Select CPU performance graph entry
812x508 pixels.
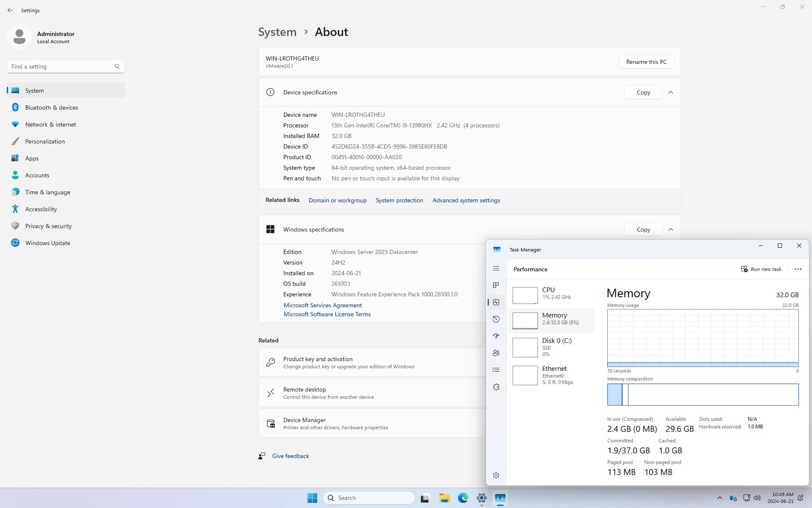click(x=551, y=295)
